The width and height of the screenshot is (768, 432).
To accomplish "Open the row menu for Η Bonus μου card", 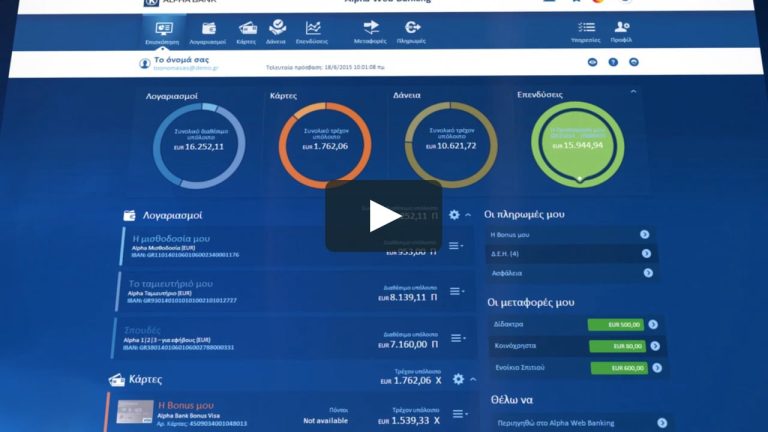I will (x=460, y=414).
